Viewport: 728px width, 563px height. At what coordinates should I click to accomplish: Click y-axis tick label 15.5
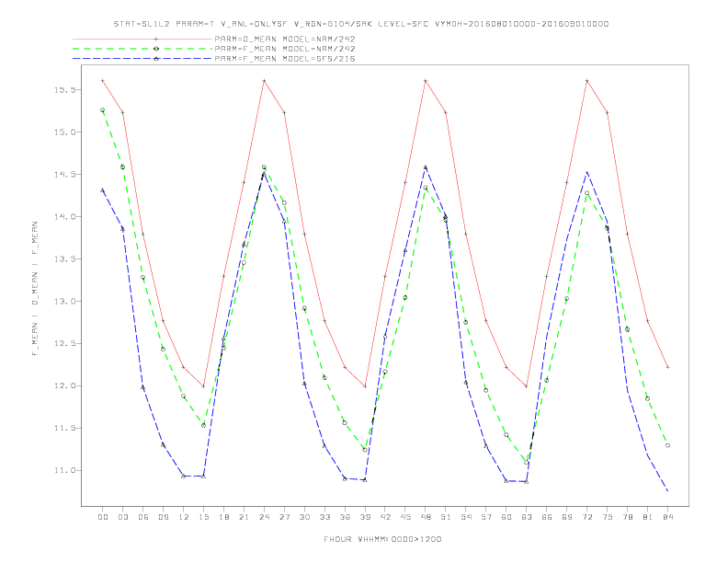(64, 89)
